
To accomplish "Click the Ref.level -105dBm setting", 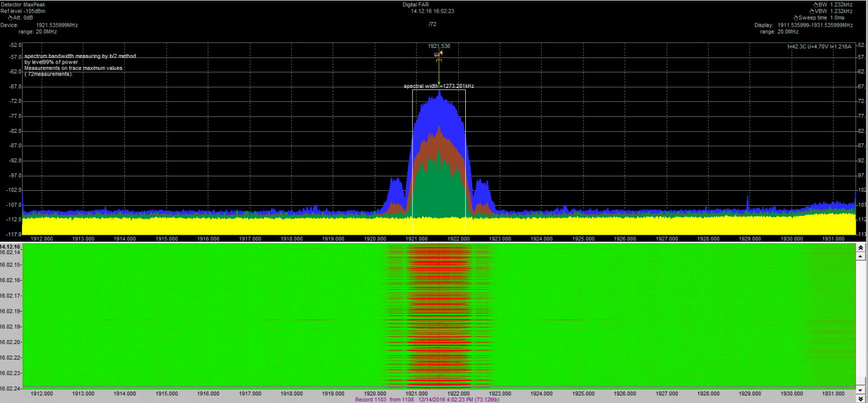I will [23, 11].
